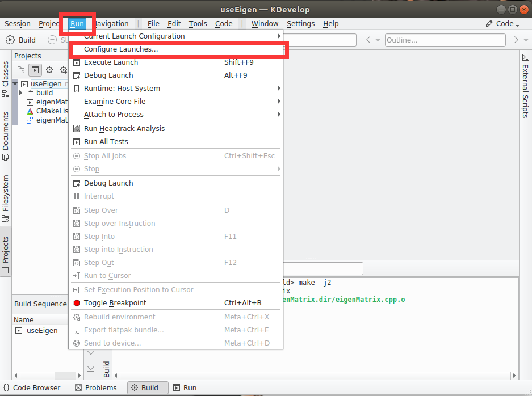Screen dimensions: 532x396
Task: Collapse the useEigen project tree node
Action: pos(15,83)
